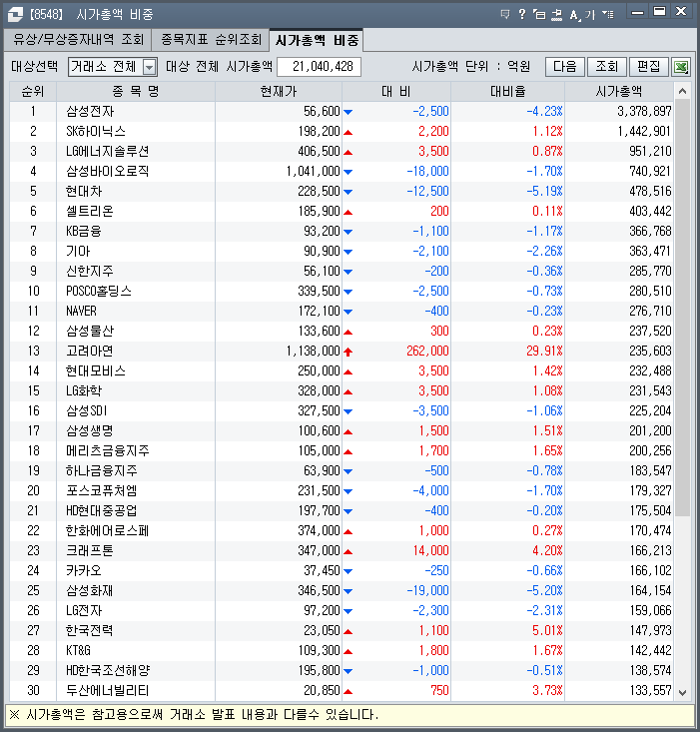The width and height of the screenshot is (700, 732).
Task: Select the NAVER stock name
Action: coord(81,312)
